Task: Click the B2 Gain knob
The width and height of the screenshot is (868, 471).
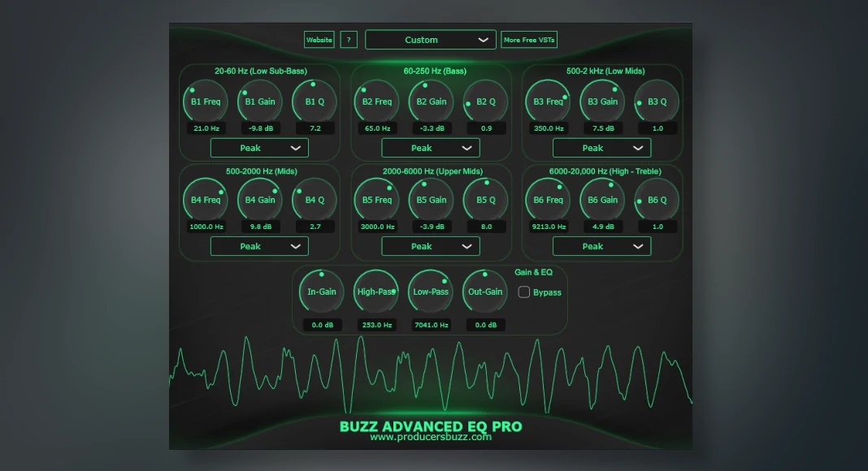Action: point(432,102)
